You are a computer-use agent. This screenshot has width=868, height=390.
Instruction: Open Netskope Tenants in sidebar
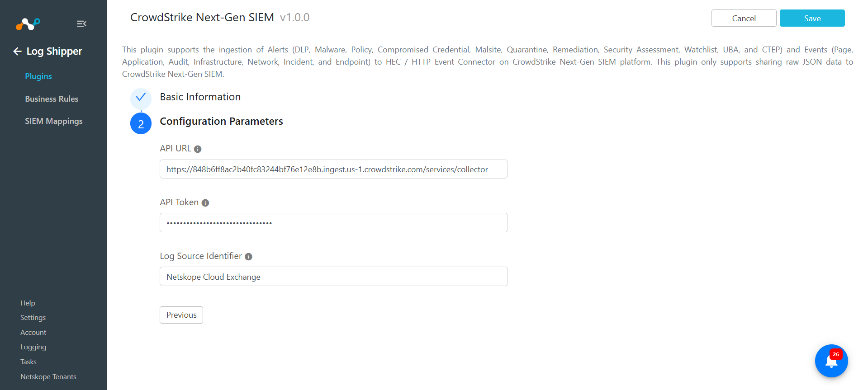(48, 377)
